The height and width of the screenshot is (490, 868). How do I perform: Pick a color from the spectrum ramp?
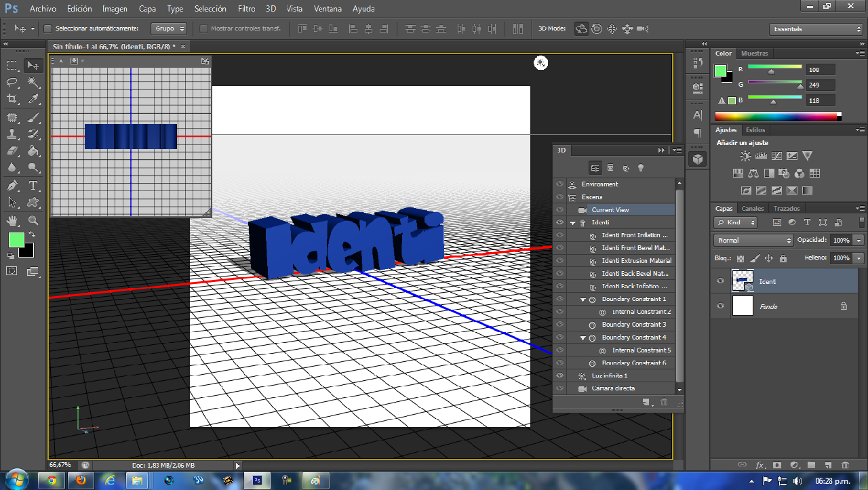778,117
